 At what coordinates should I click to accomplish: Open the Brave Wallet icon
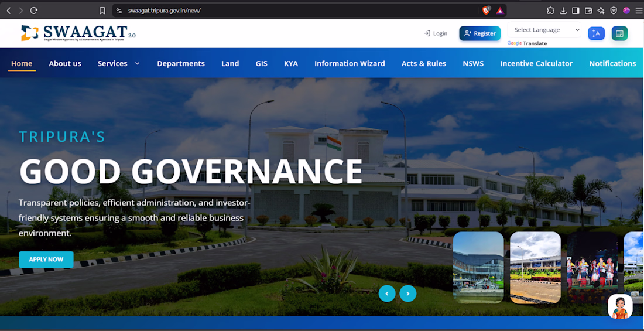coord(588,11)
